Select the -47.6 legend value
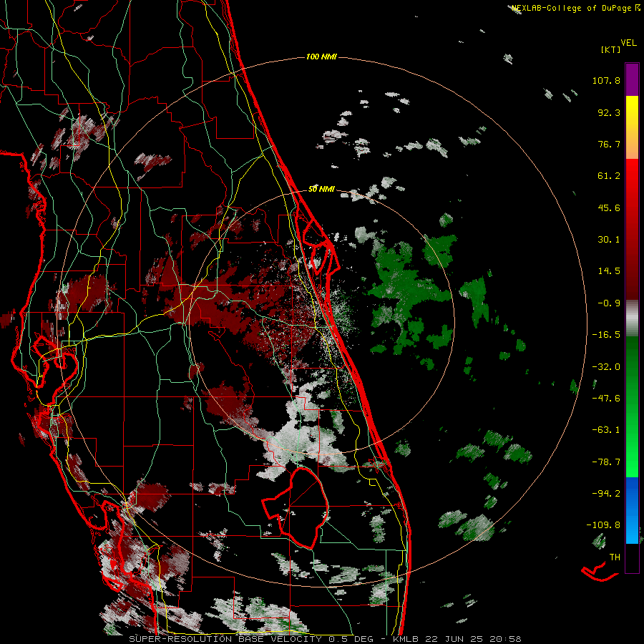The image size is (644, 644). point(606,399)
